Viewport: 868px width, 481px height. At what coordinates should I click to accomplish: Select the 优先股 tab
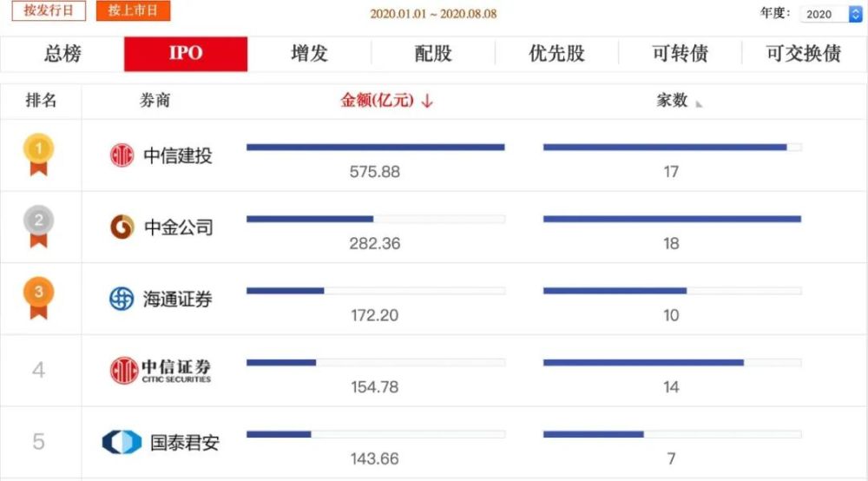(556, 54)
